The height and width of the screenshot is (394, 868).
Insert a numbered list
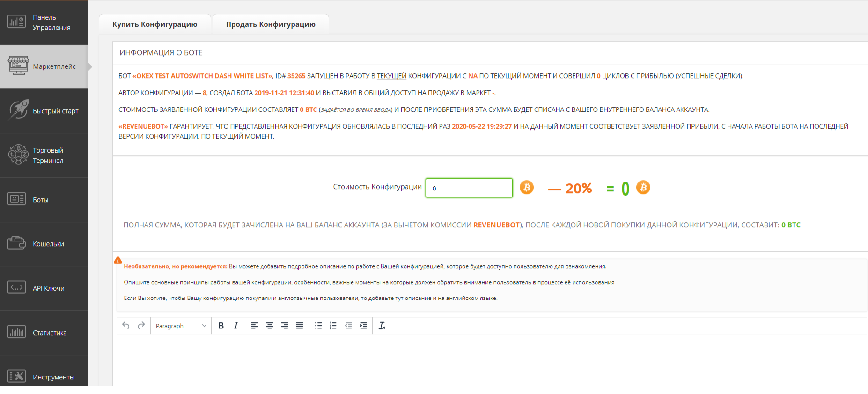(333, 326)
